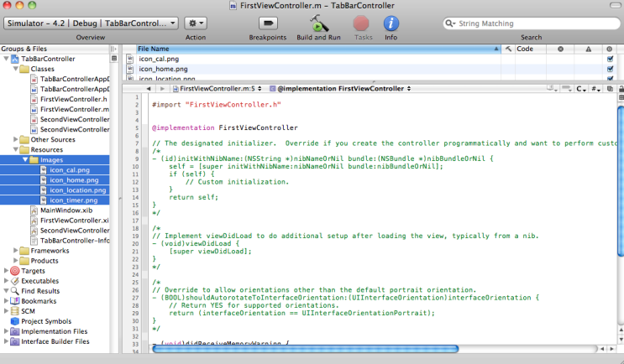Click the Tasks stop icon

pos(361,23)
